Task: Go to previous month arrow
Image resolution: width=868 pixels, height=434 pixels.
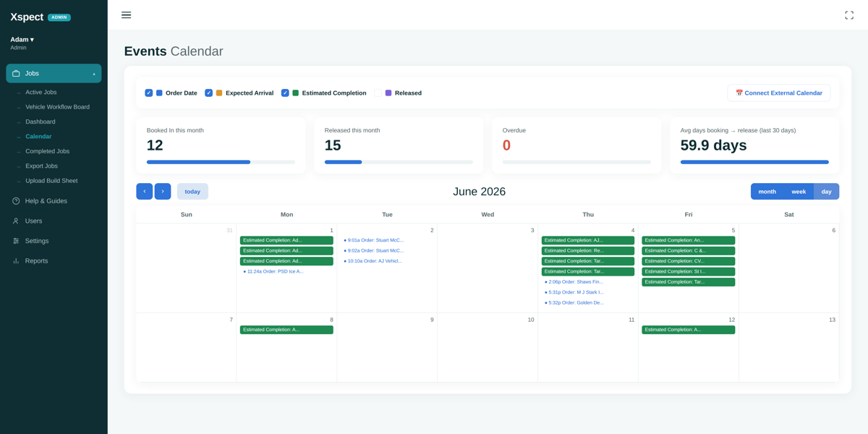Action: point(145,192)
